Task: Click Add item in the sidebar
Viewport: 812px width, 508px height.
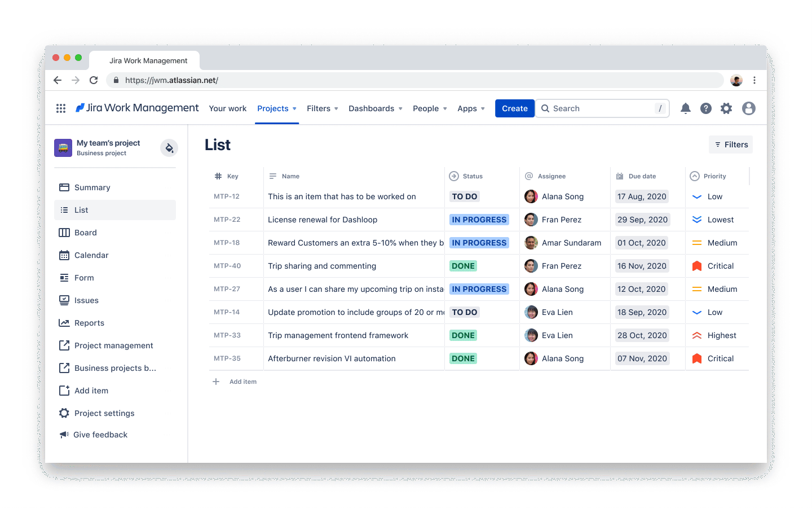Action: pos(115,391)
